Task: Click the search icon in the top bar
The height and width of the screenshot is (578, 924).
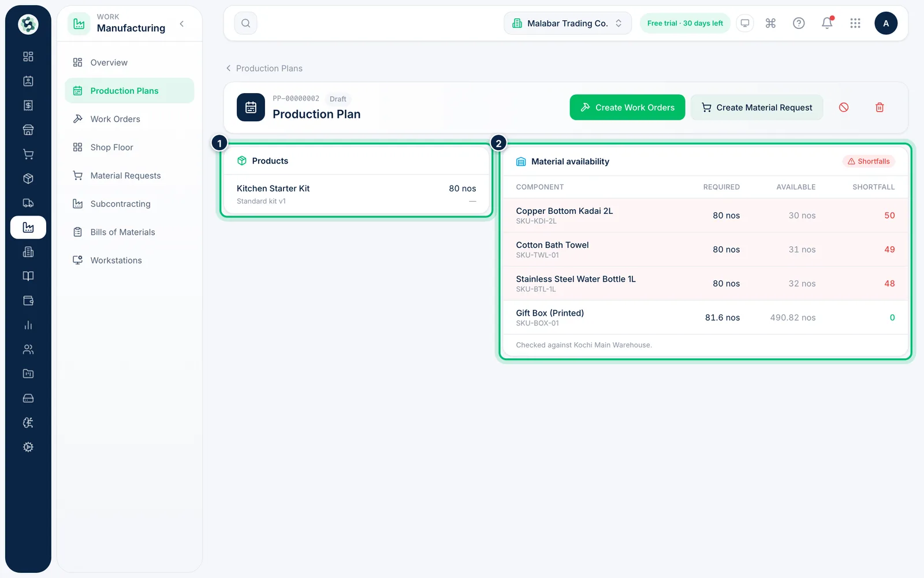Action: coord(246,23)
